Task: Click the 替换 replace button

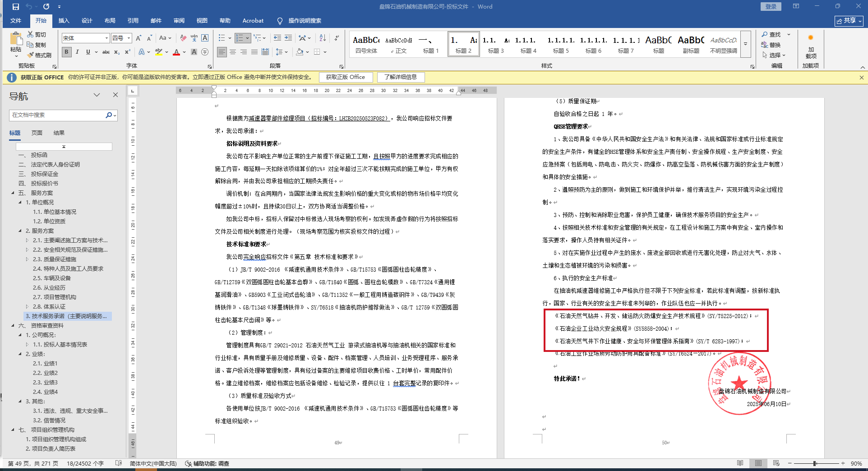Action: tap(771, 45)
